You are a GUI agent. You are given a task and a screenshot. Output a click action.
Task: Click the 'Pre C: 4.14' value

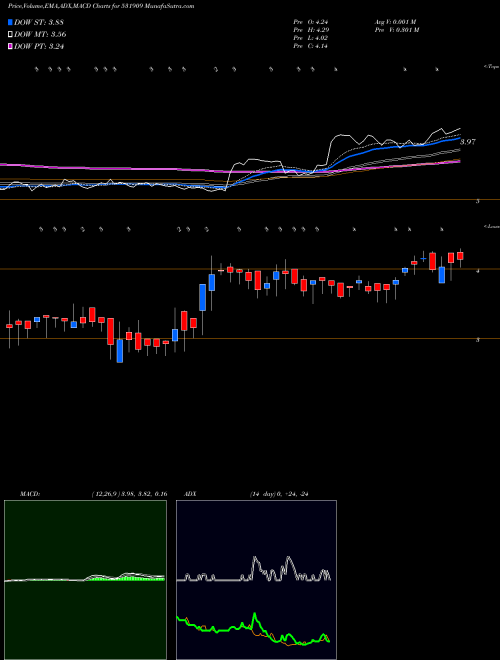coord(311,46)
